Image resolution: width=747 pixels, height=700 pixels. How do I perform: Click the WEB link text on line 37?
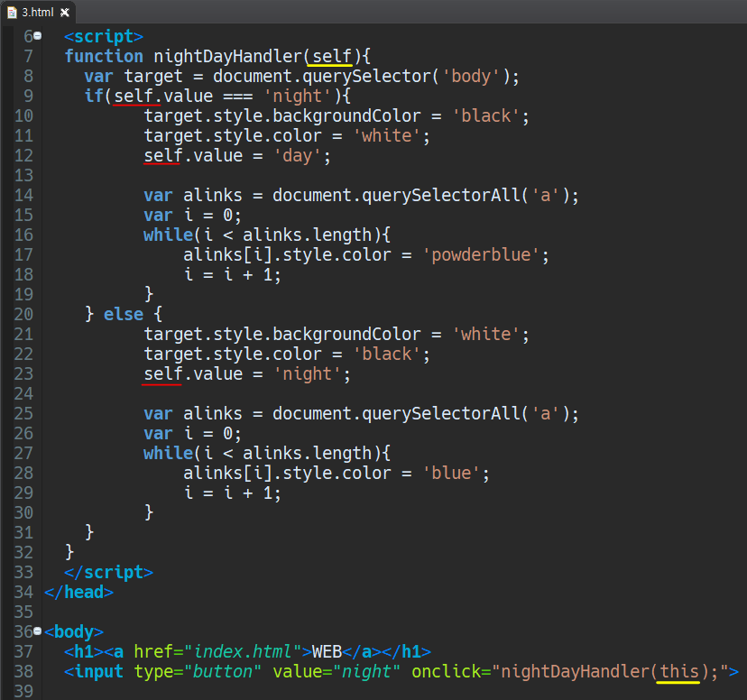tap(327, 651)
